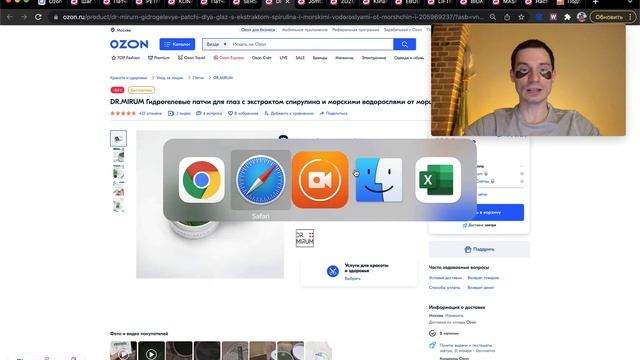640x360 pixels.
Task: Open Ozon Travel menu item
Action: (191, 58)
